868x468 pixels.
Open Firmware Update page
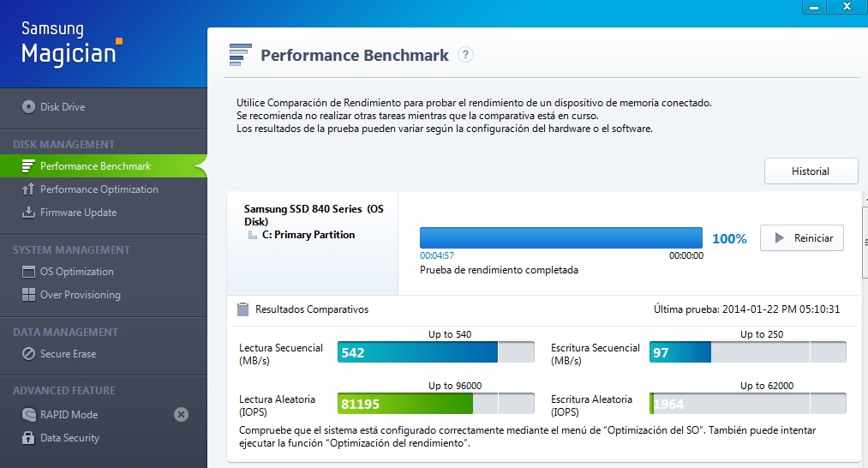(x=78, y=213)
